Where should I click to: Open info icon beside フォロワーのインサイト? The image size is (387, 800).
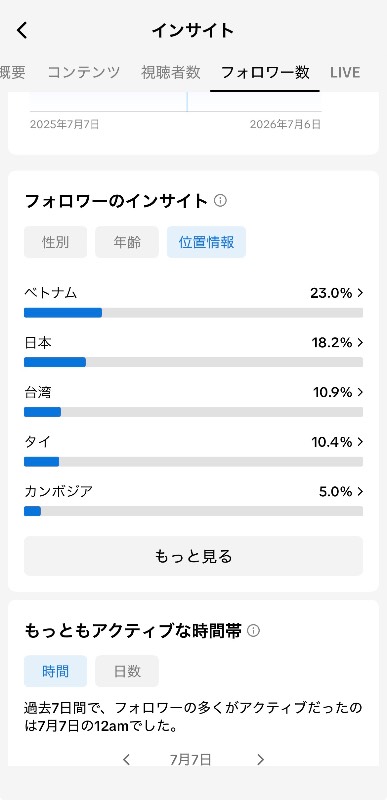220,201
